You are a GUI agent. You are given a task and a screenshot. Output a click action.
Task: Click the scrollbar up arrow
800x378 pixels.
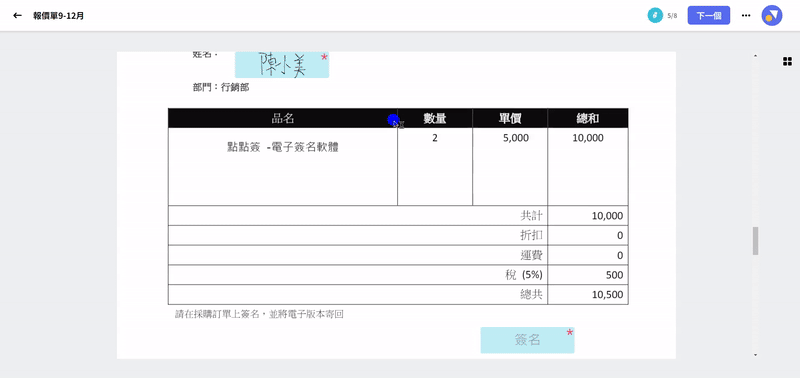point(756,56)
